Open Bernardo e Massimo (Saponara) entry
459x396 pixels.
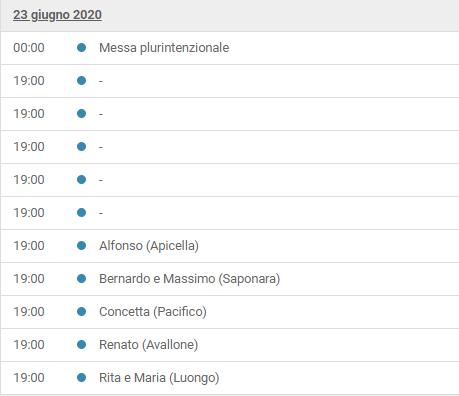pyautogui.click(x=190, y=279)
